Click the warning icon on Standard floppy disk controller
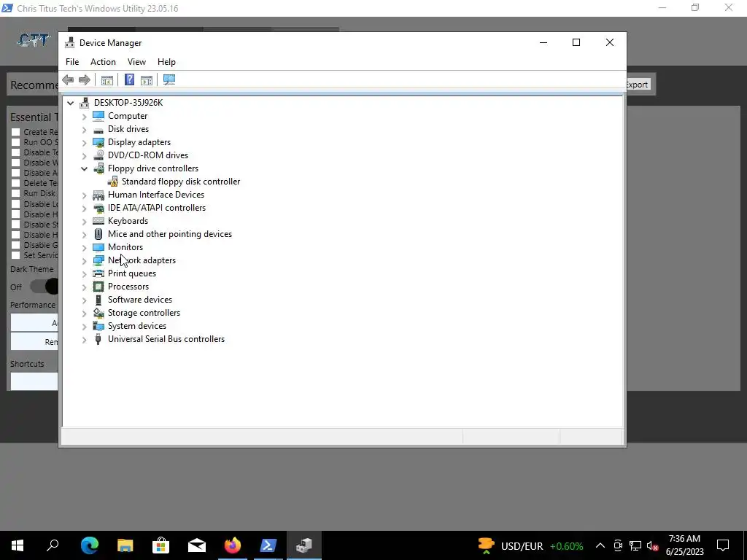747x560 pixels. click(x=112, y=182)
